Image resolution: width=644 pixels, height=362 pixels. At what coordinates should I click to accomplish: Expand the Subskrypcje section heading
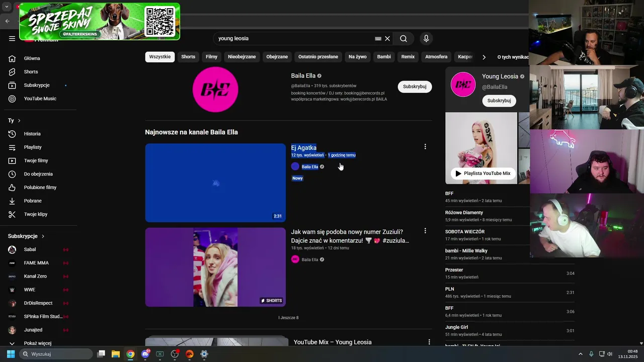[x=26, y=236]
